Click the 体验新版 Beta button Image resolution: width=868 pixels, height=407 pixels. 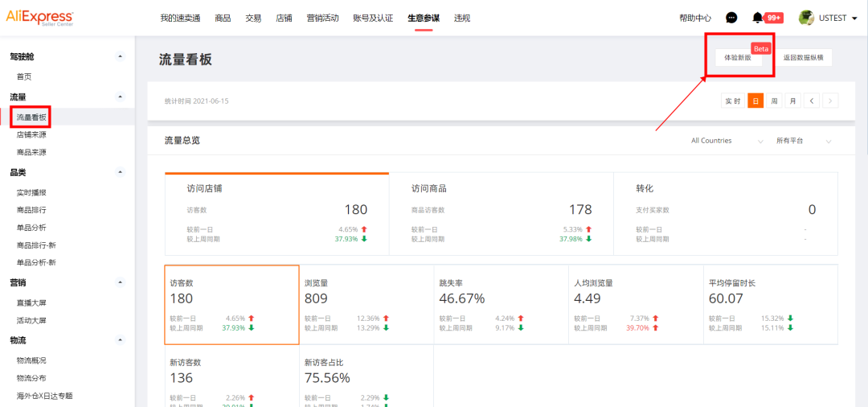(737, 58)
